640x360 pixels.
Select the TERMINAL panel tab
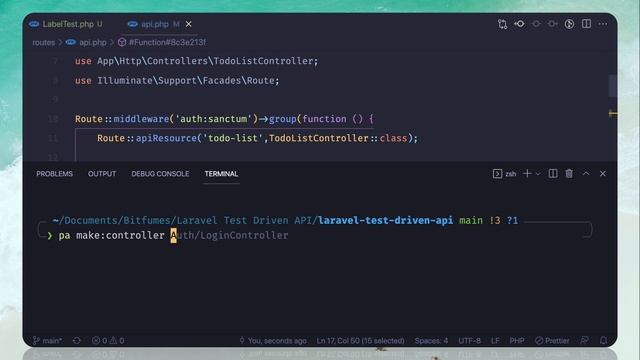[221, 174]
